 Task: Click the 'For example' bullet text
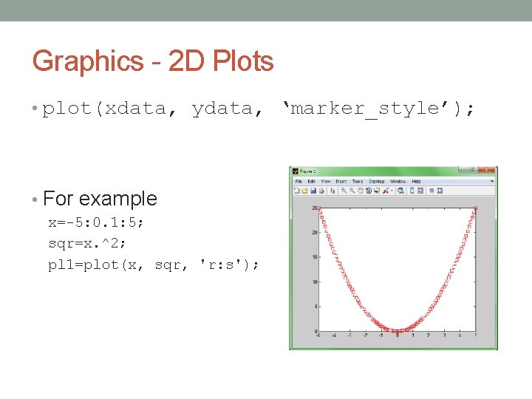pyautogui.click(x=100, y=199)
